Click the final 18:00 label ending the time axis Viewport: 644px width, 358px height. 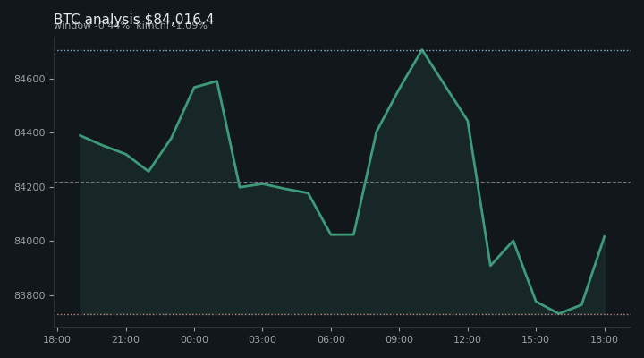pos(604,339)
